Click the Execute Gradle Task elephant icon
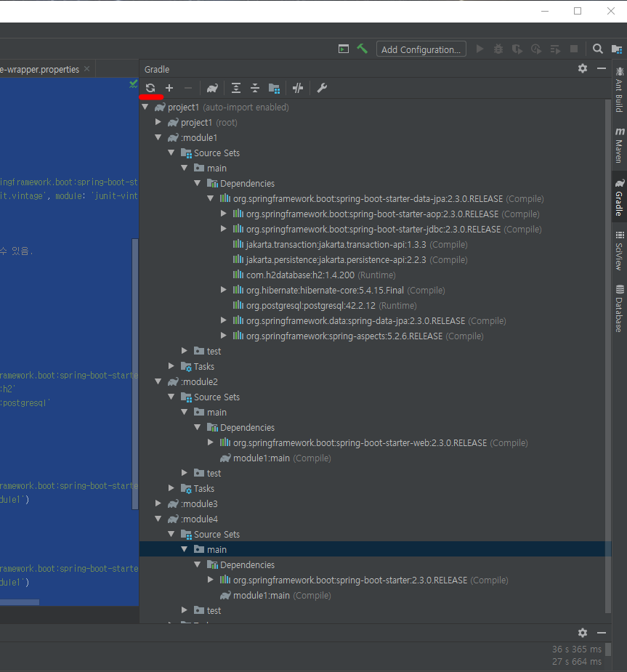 (x=212, y=89)
